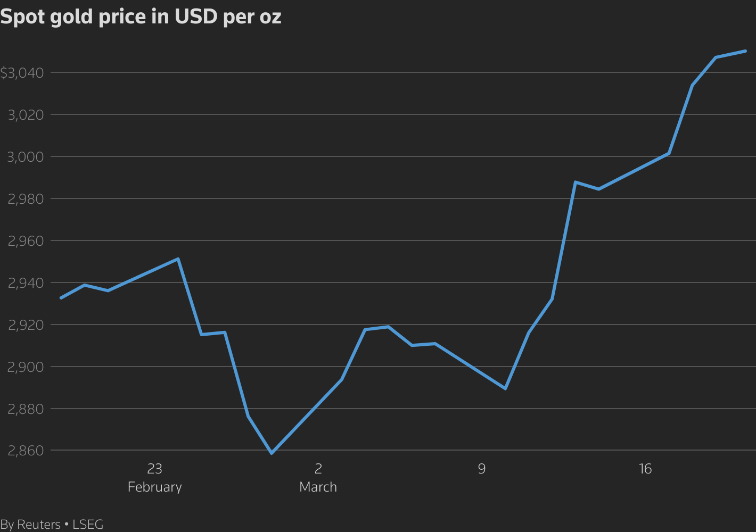This screenshot has width=756, height=532.
Task: Click the 3,000 y-axis label
Action: pyautogui.click(x=26, y=157)
